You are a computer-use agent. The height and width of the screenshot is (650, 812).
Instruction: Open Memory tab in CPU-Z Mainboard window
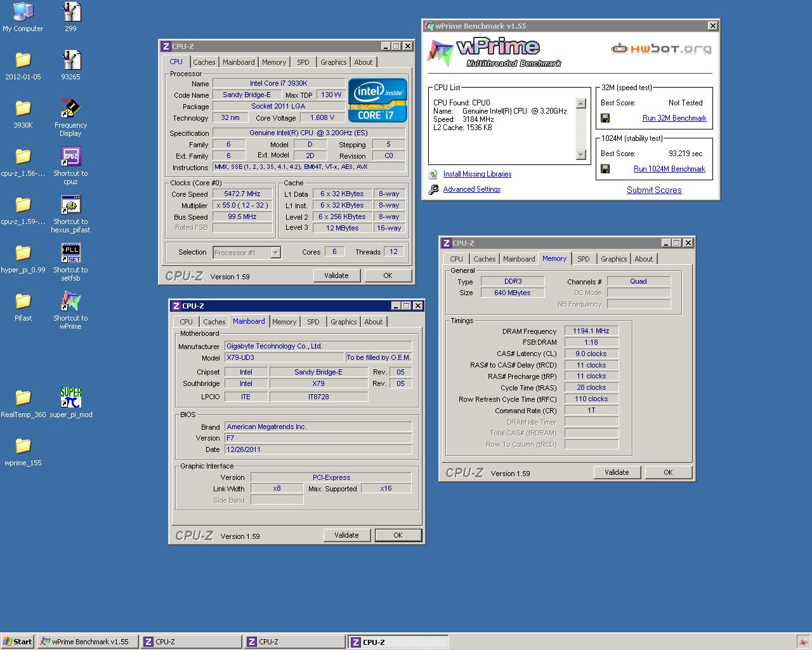(x=284, y=322)
